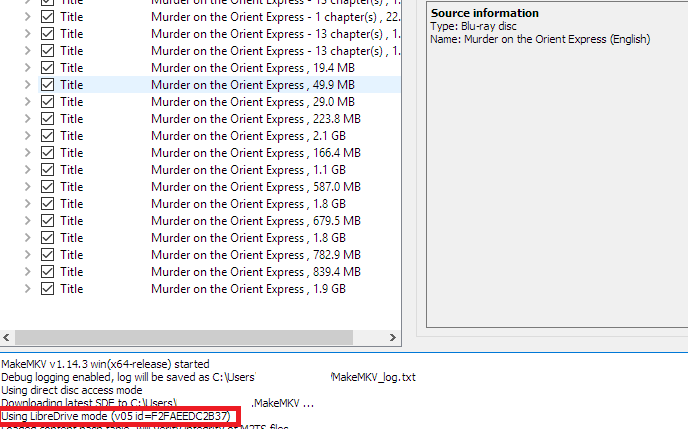This screenshot has width=688, height=429.
Task: Click the 'Debug logging enabled' log line
Action: [x=208, y=377]
